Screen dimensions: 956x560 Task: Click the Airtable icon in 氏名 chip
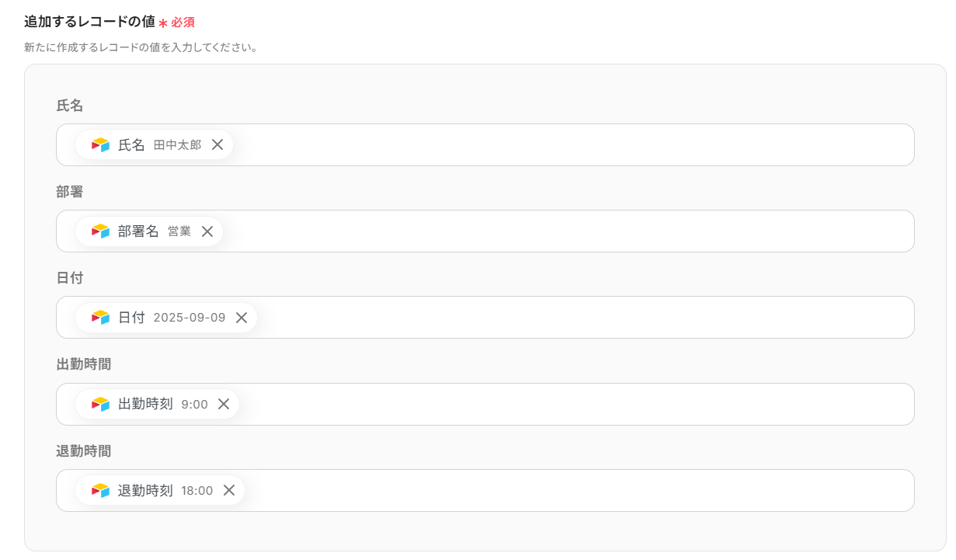tap(100, 144)
